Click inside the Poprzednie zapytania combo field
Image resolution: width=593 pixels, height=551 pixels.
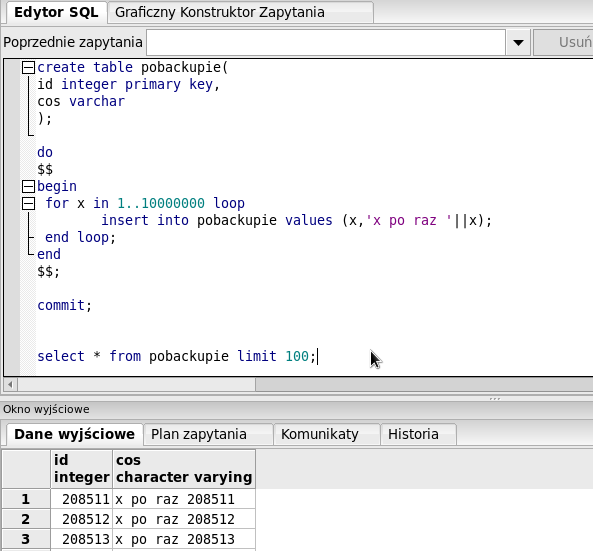[326, 42]
